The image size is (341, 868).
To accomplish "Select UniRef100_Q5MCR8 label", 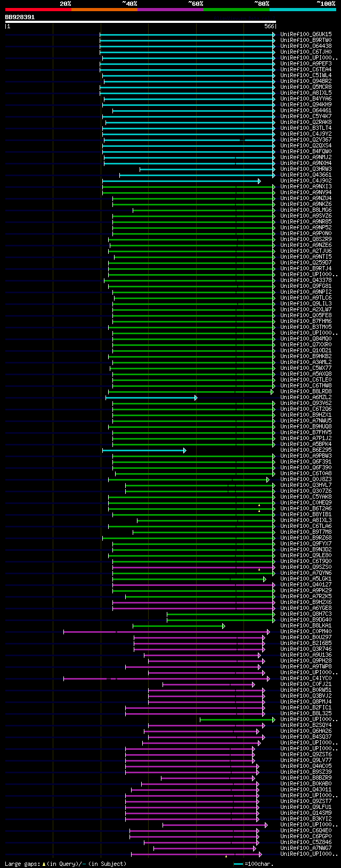I will (x=306, y=87).
